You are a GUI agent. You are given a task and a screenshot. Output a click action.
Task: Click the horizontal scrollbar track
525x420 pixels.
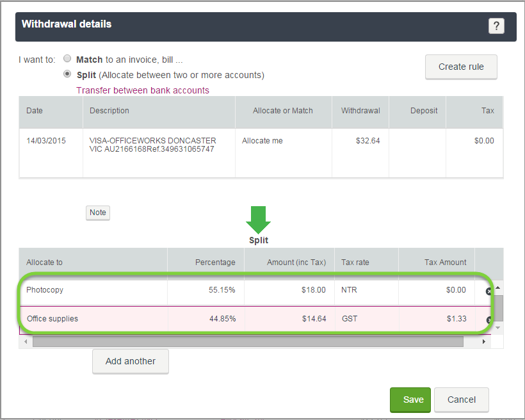(248, 342)
